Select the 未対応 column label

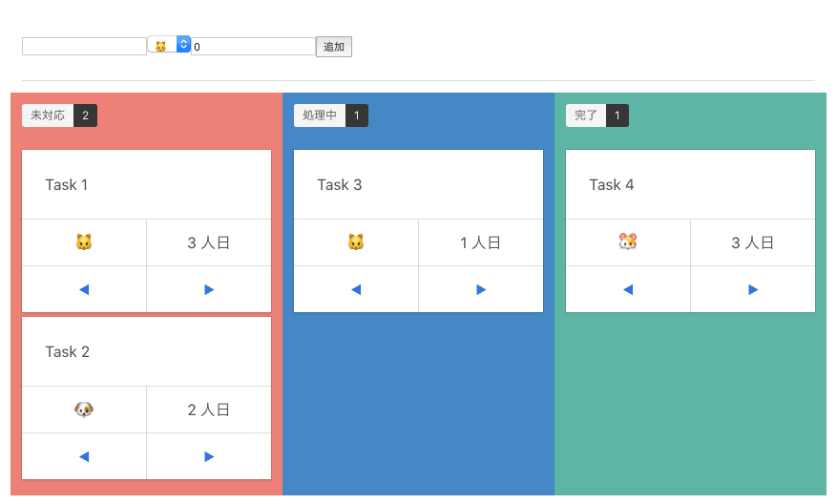pyautogui.click(x=48, y=115)
